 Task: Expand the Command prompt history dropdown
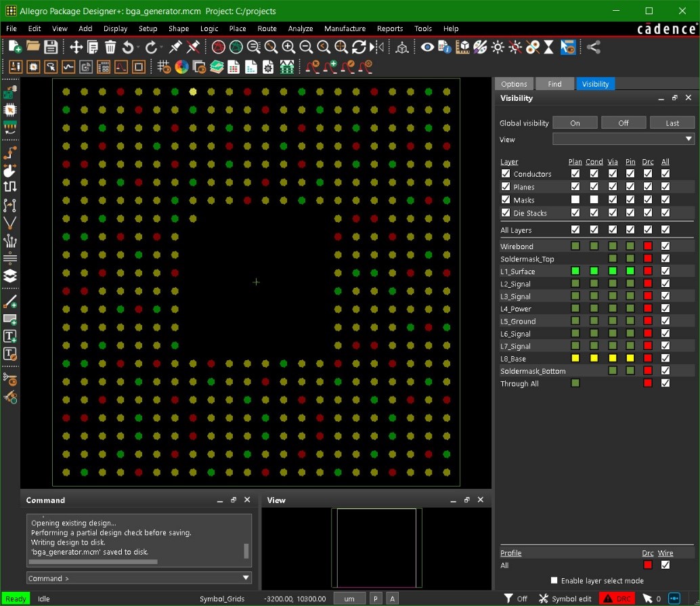coord(245,578)
